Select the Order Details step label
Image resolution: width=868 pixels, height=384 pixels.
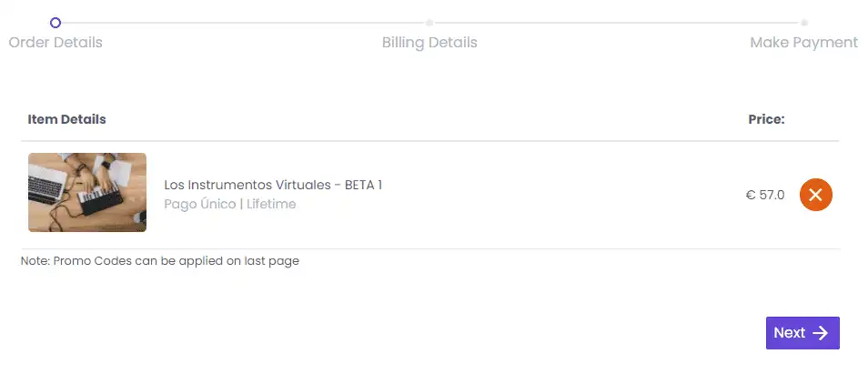click(x=56, y=43)
